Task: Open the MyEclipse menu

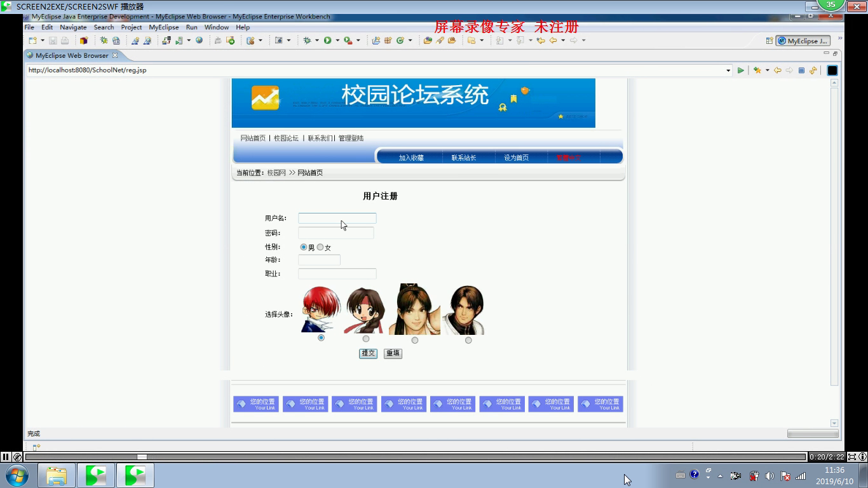Action: coord(164,27)
